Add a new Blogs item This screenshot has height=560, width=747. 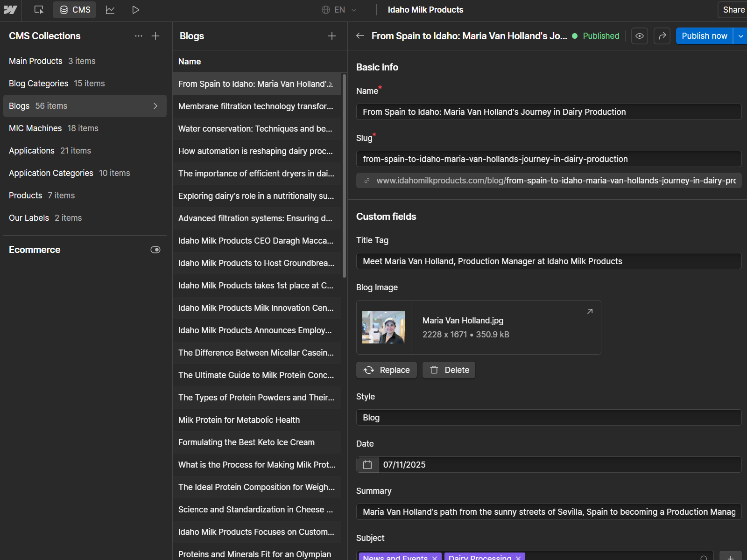point(332,36)
